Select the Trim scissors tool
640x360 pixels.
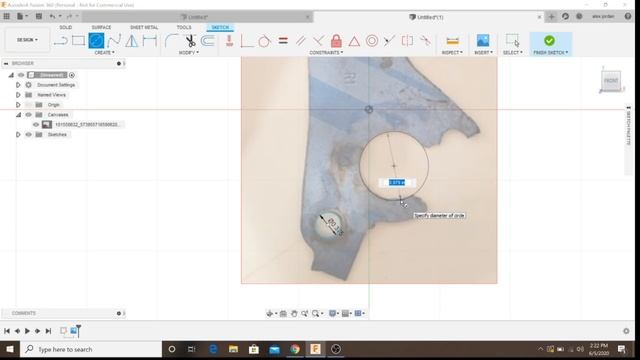pos(190,41)
